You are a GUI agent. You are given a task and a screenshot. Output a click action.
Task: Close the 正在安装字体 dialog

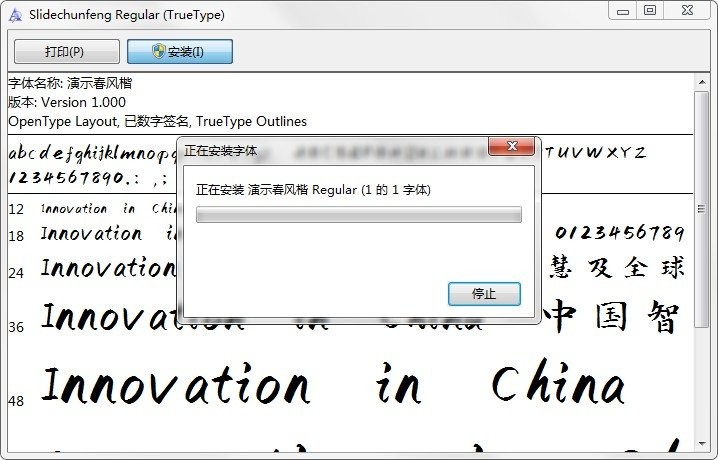pos(511,146)
